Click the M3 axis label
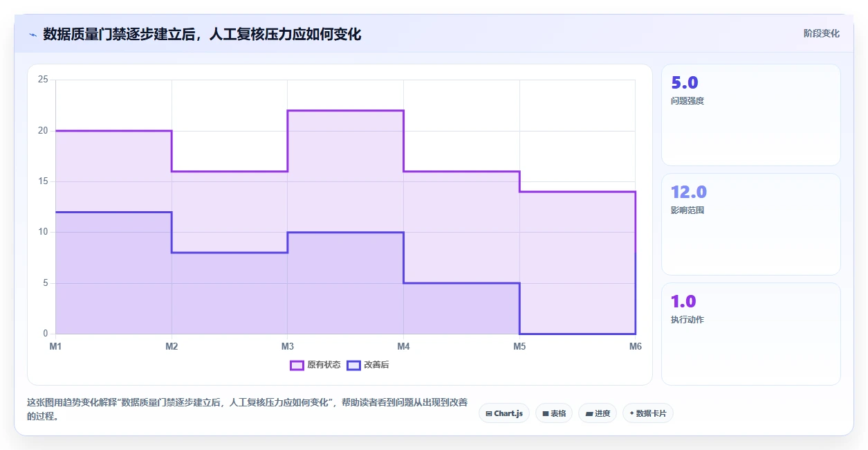 point(288,346)
